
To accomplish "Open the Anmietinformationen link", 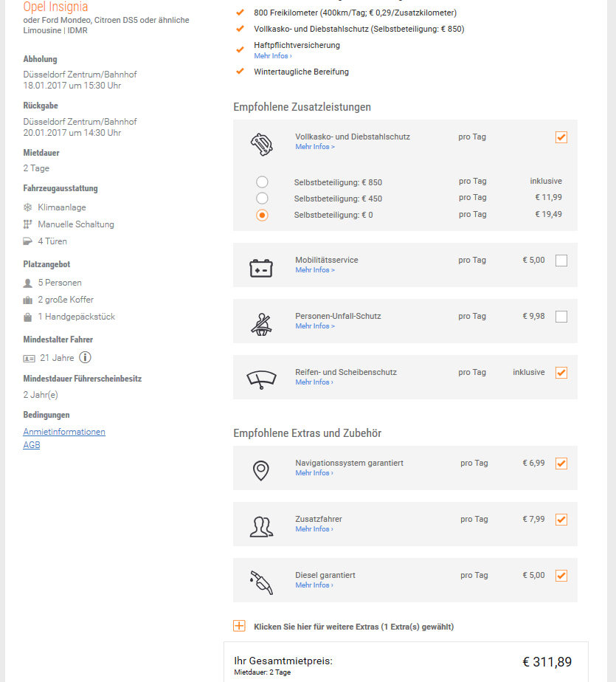I will coord(64,432).
